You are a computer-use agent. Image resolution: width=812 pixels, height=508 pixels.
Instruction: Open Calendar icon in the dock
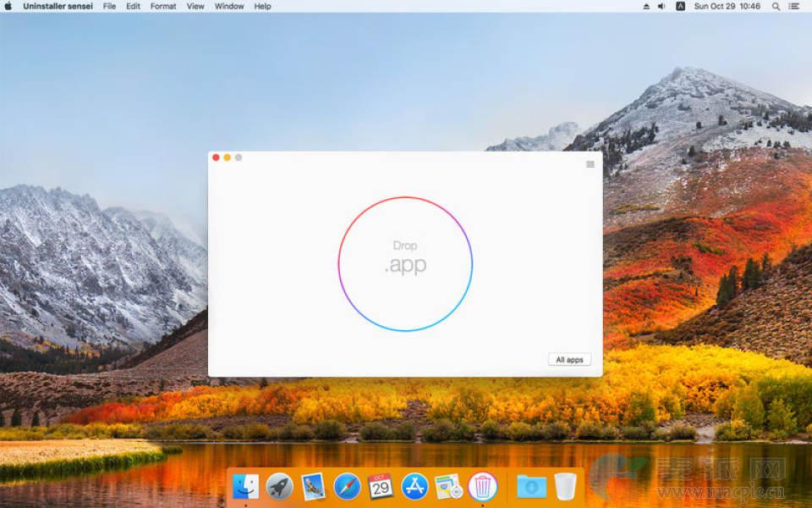381,486
